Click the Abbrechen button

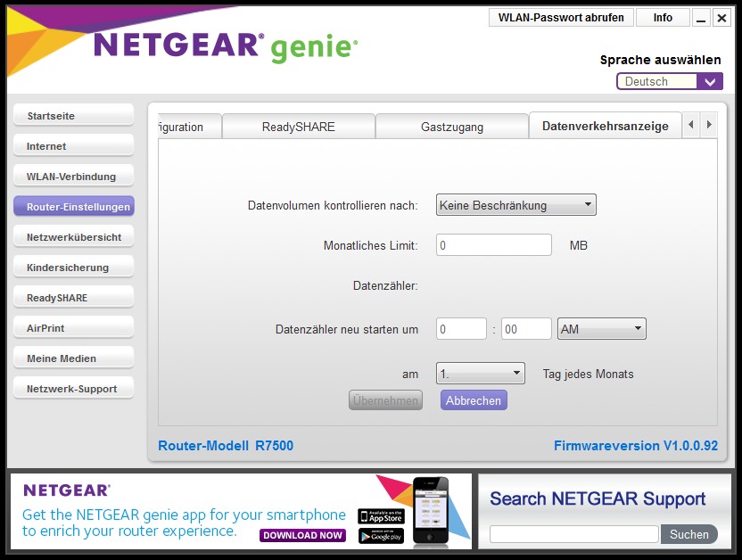pos(474,400)
